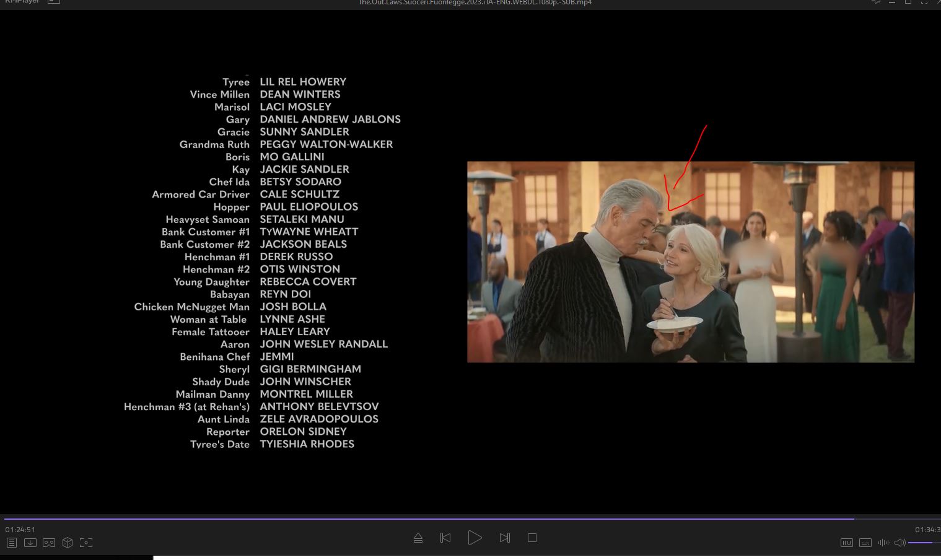Viewport: 941px width, 560px height.
Task: Skip to the next track
Action: pos(505,538)
